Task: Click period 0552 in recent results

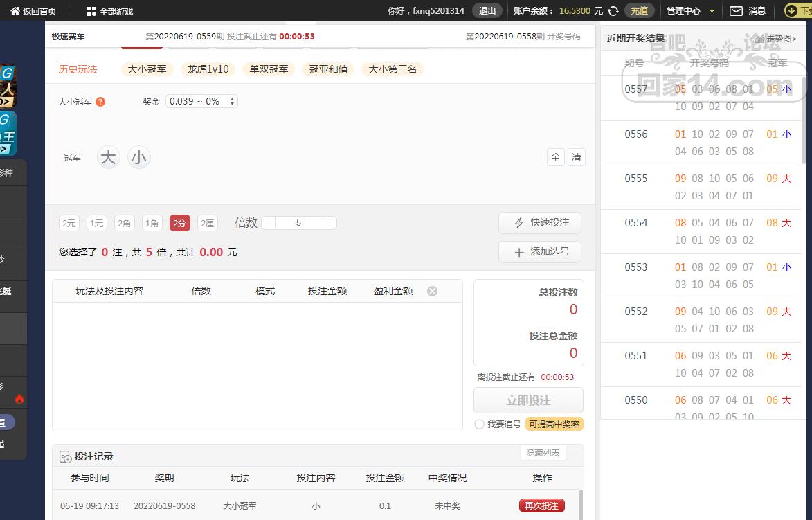Action: point(636,312)
